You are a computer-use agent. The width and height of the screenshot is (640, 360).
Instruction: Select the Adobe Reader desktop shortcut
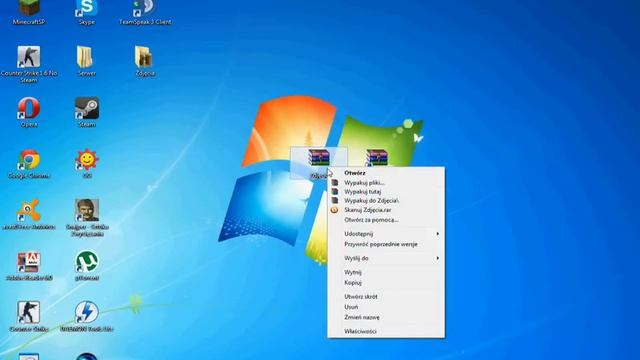[29, 266]
